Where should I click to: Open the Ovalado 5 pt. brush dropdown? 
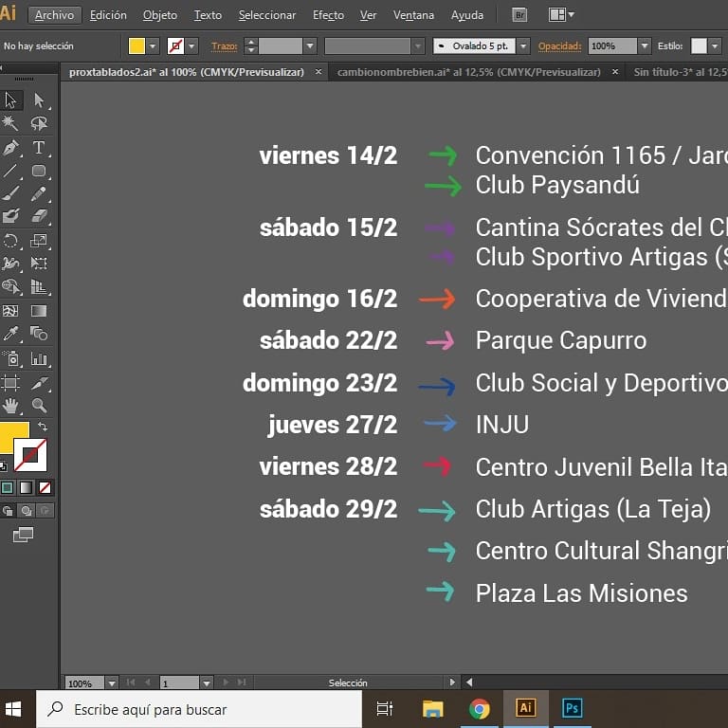pyautogui.click(x=523, y=45)
